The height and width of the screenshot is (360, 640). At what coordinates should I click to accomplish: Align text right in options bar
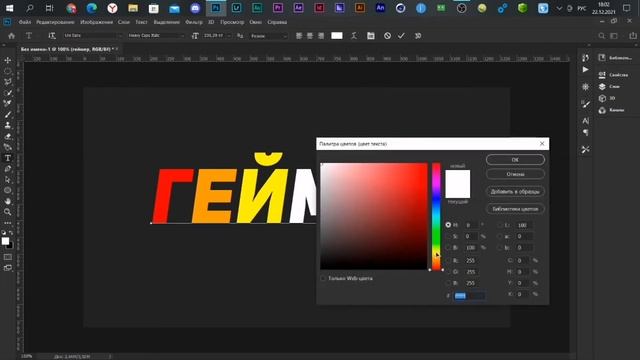pos(321,36)
